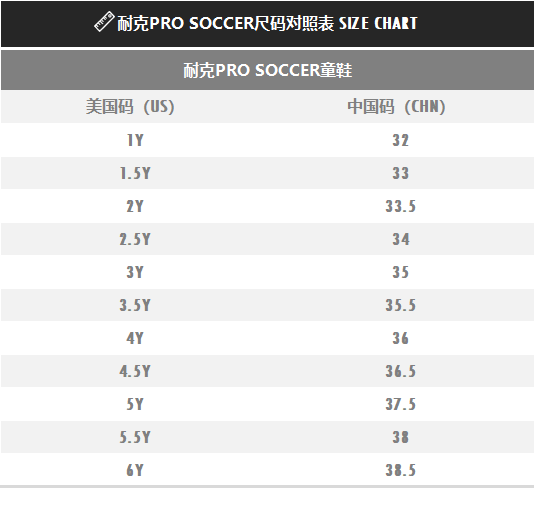
Task: Click the Chinese size 32 value
Action: (x=400, y=140)
